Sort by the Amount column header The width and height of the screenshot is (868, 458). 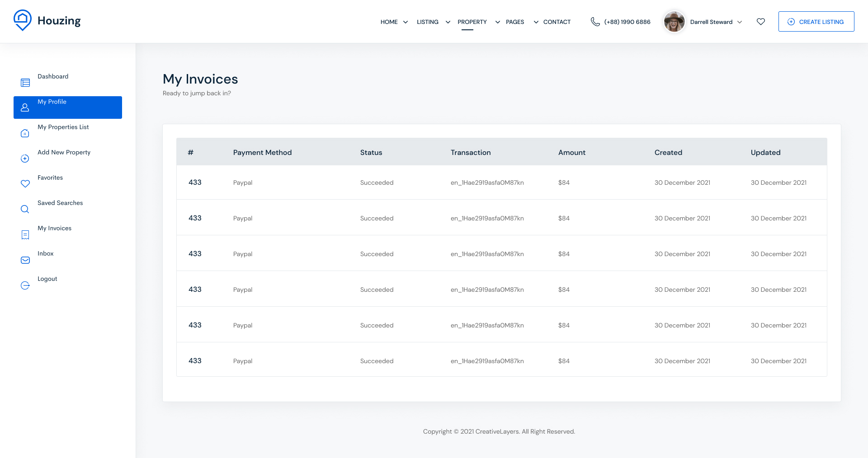coord(571,153)
